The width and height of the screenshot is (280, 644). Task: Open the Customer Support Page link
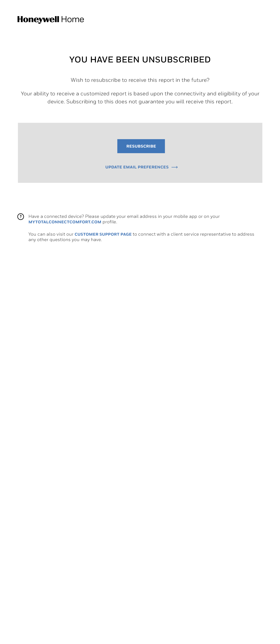pyautogui.click(x=103, y=234)
